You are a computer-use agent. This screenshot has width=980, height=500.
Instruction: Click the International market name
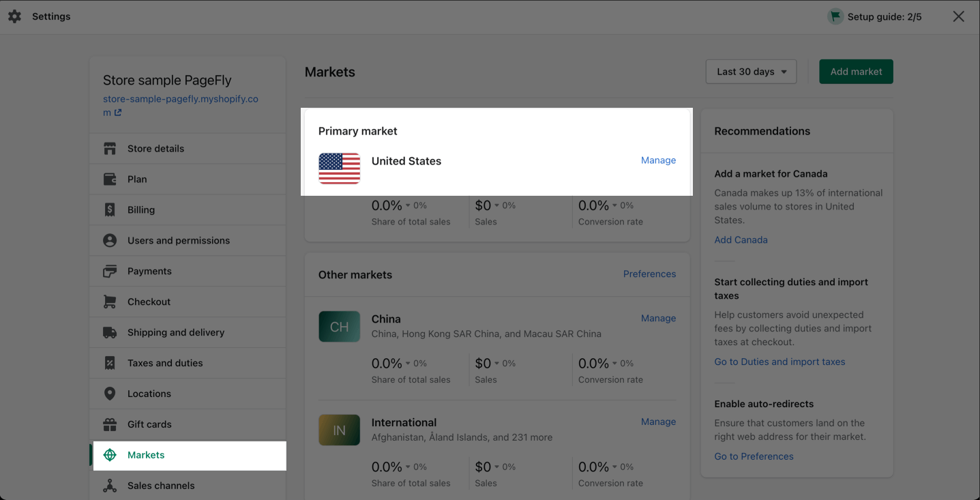tap(404, 423)
